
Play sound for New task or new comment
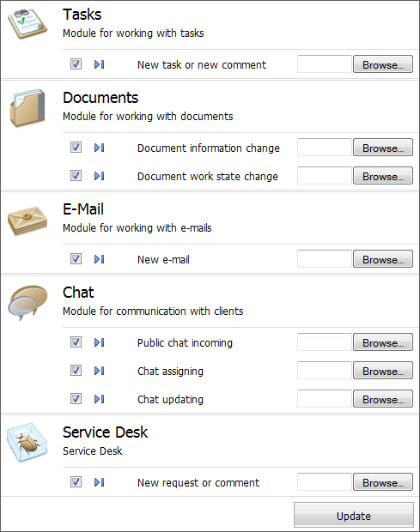pyautogui.click(x=99, y=64)
